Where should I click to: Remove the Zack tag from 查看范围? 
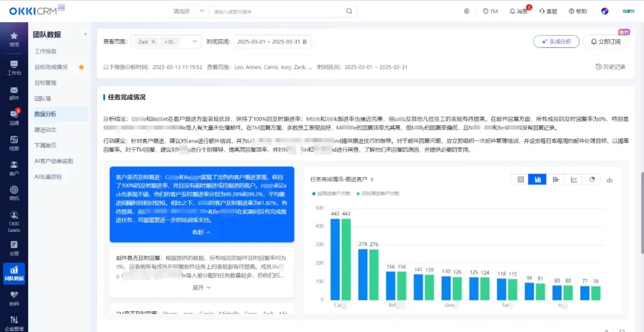point(153,42)
